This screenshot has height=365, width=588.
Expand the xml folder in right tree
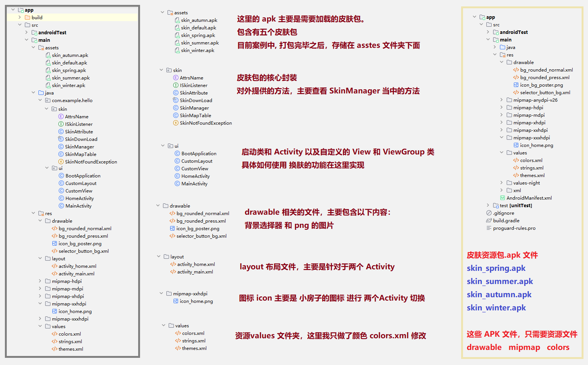[502, 190]
